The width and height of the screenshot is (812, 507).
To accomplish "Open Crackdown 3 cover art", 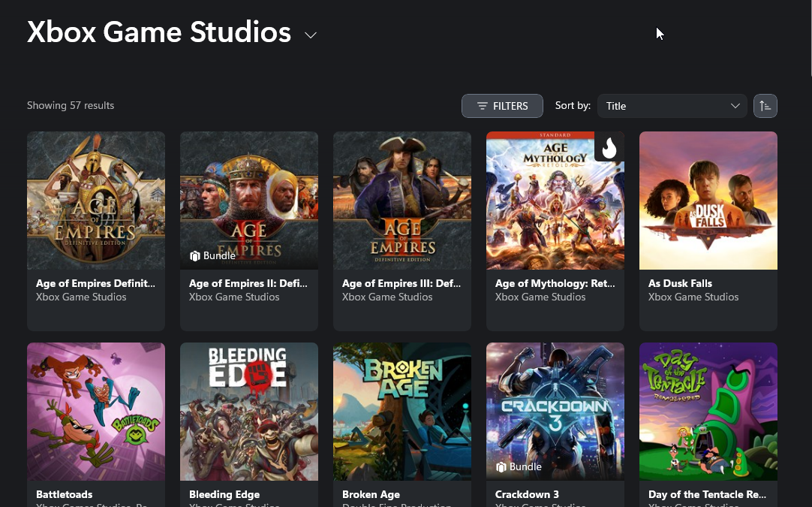I will click(x=555, y=412).
